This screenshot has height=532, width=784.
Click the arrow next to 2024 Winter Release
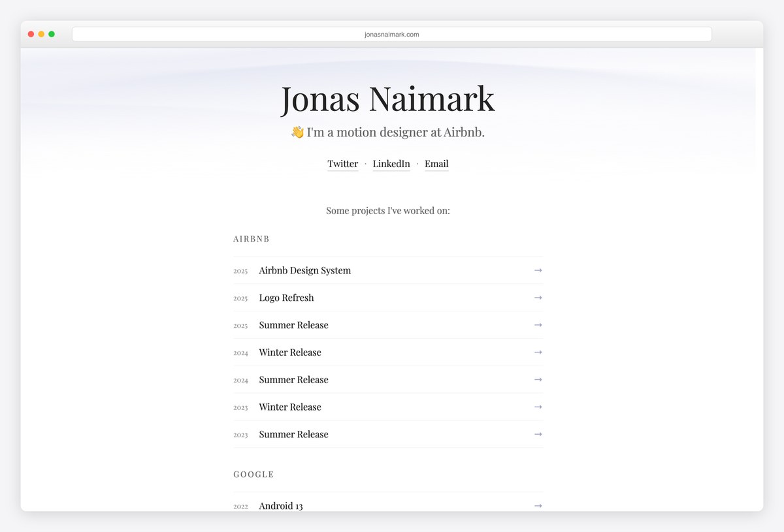(538, 352)
